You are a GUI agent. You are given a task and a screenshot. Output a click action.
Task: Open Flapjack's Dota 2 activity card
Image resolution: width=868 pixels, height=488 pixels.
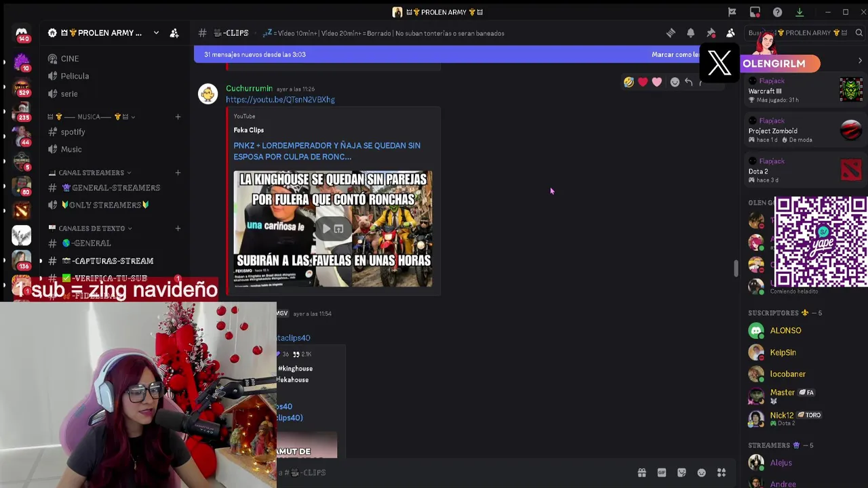806,170
